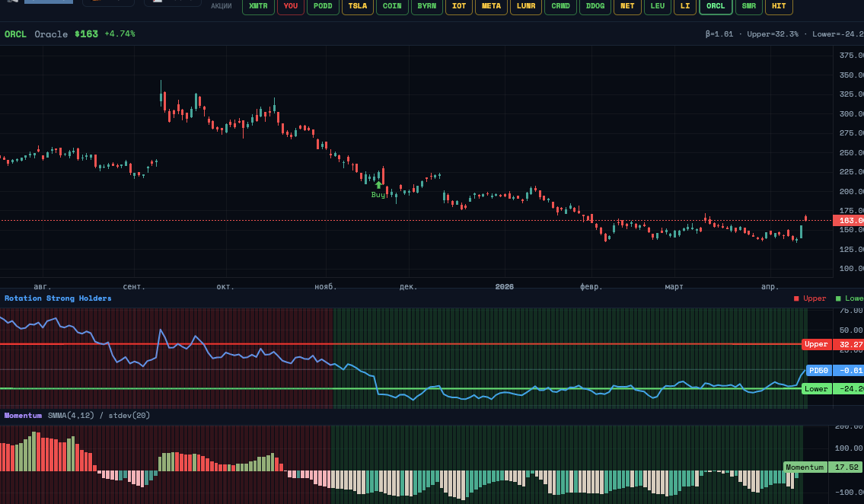
Task: Click the сент. date axis label
Action: click(x=134, y=286)
